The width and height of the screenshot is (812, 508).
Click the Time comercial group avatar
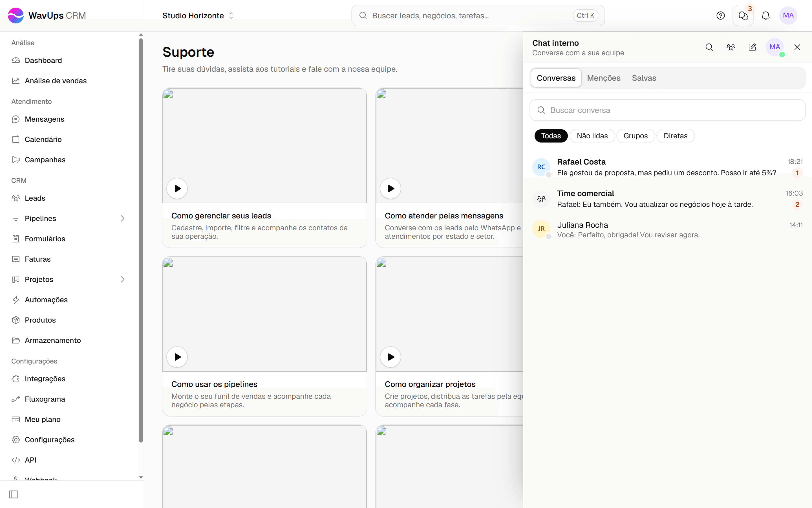[541, 199]
